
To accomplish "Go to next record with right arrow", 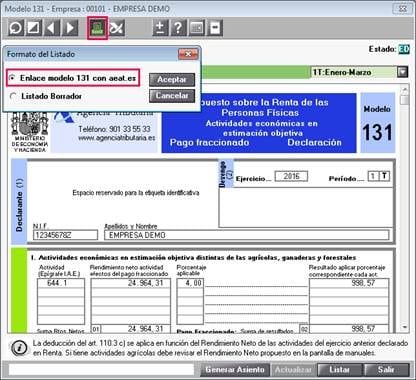I will tap(70, 28).
